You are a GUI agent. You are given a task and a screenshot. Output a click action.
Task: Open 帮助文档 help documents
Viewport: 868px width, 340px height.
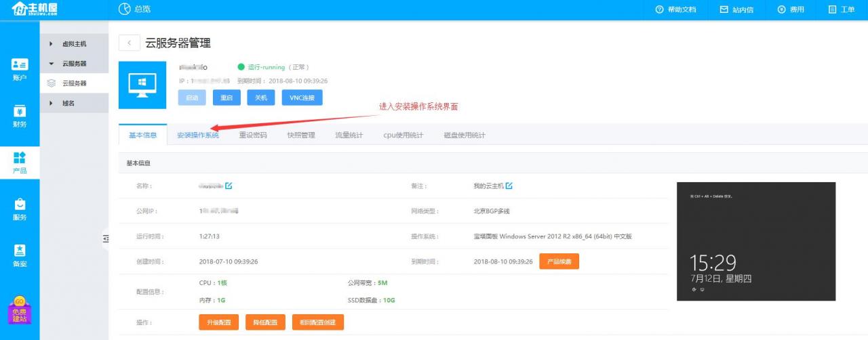point(675,9)
